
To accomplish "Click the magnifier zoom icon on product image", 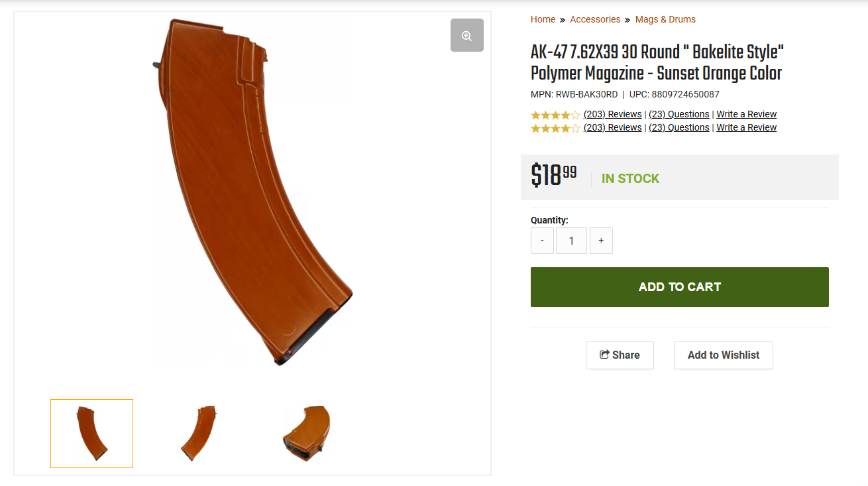I will 467,35.
